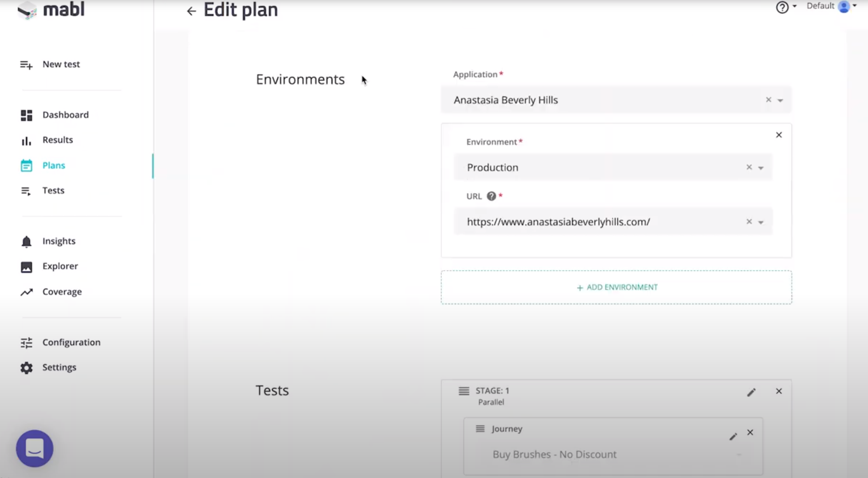Open Dashboard page

point(65,115)
